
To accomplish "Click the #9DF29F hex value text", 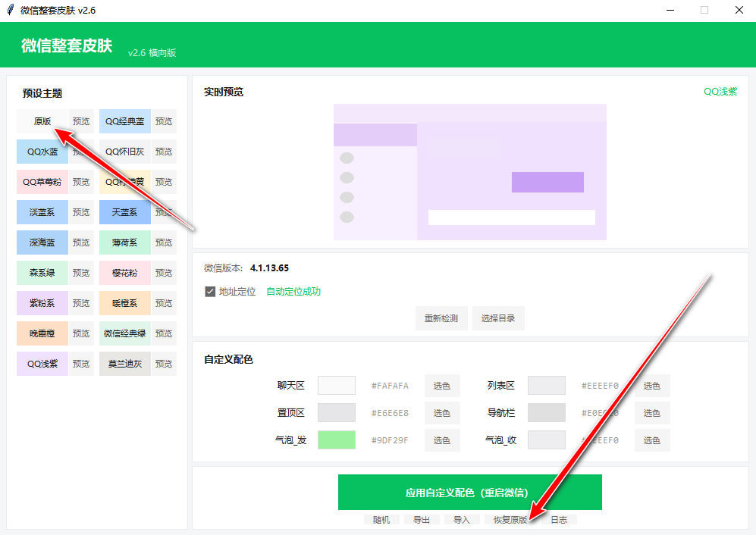I will pos(390,440).
